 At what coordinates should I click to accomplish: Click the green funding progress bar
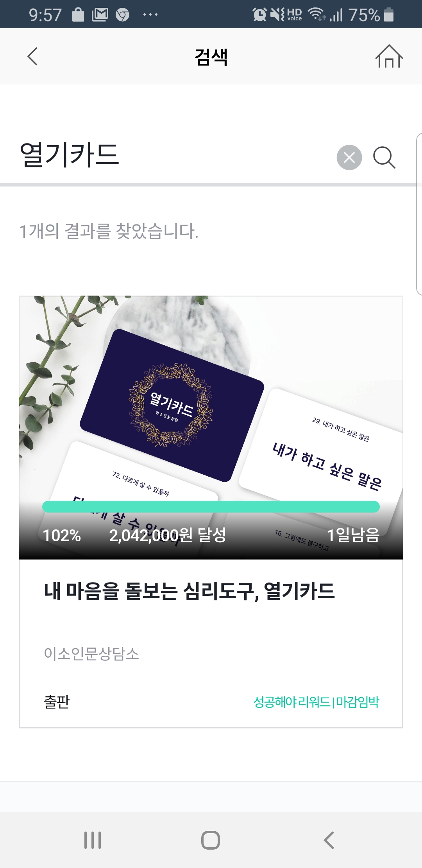point(211,507)
